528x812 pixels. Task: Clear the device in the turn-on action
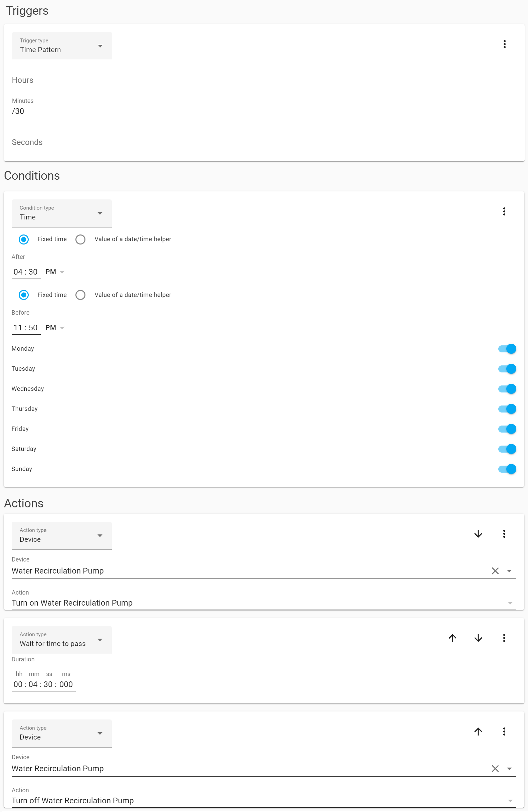[x=495, y=571]
